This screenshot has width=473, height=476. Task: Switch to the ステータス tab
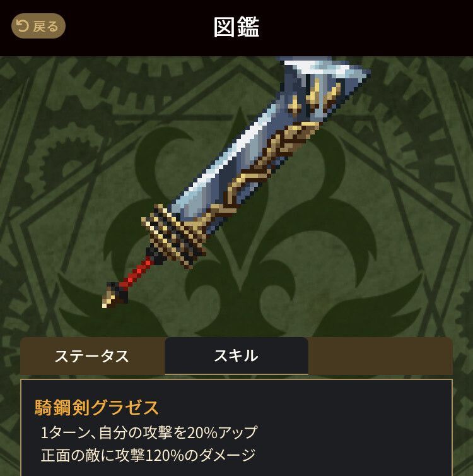(92, 356)
